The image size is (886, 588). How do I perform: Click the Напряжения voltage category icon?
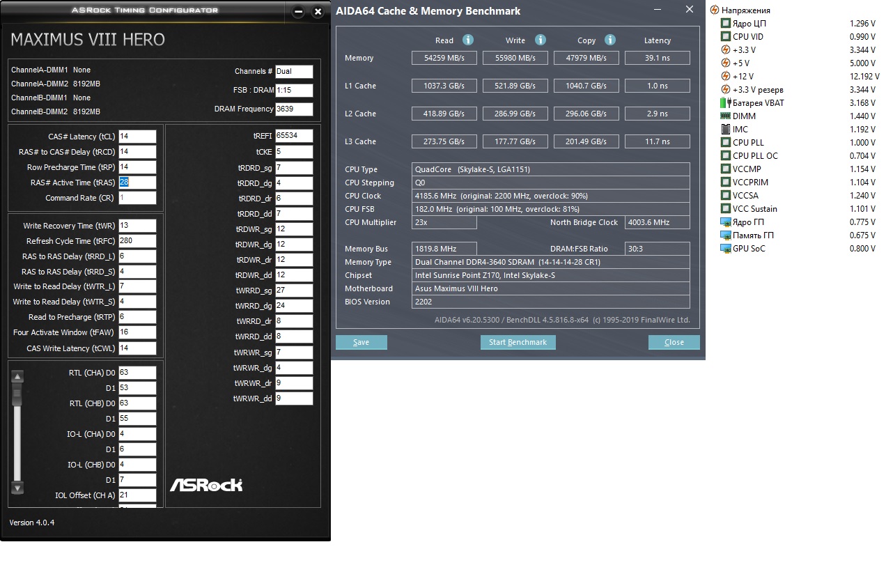714,10
